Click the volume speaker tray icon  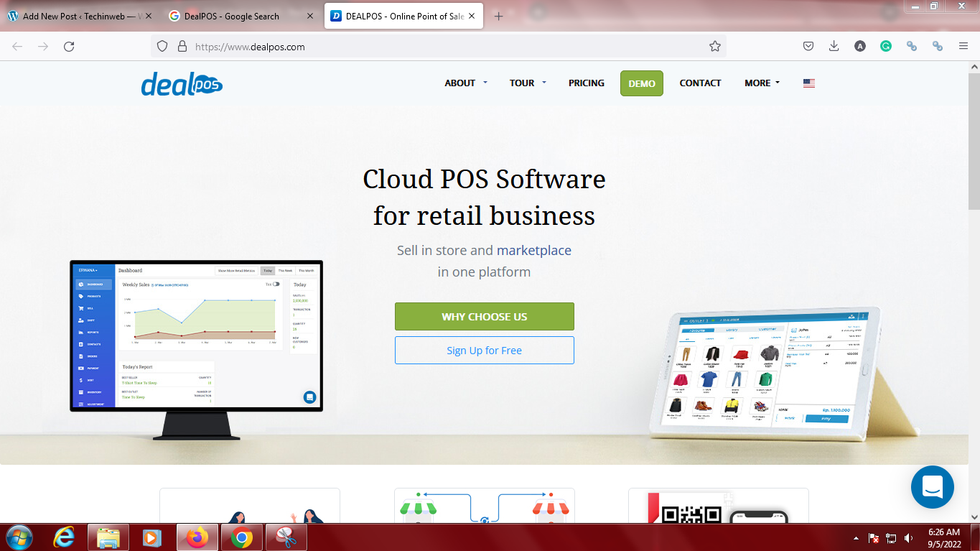908,538
